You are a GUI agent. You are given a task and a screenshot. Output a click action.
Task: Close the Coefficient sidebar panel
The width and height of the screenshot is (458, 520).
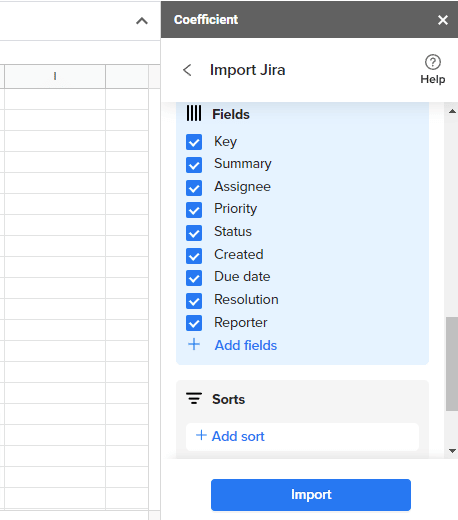(443, 20)
